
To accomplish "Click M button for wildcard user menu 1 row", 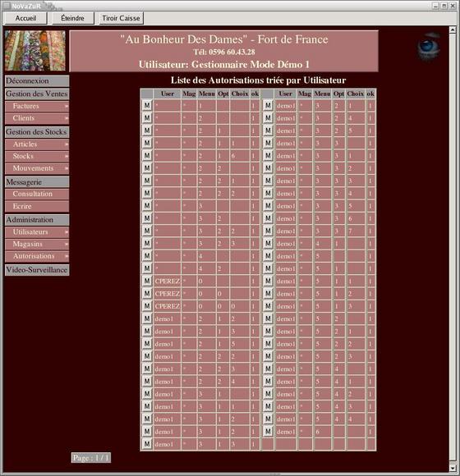I will pos(147,105).
